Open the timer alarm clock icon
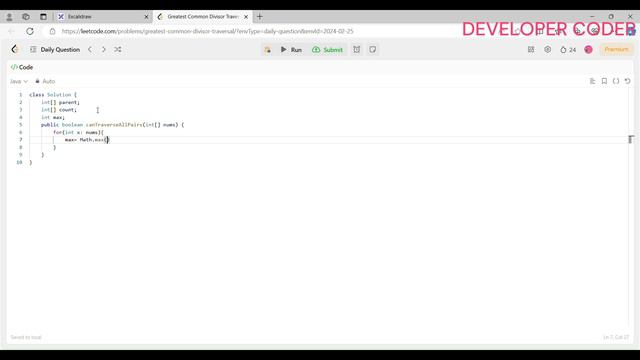Image resolution: width=640 pixels, height=360 pixels. point(357,49)
